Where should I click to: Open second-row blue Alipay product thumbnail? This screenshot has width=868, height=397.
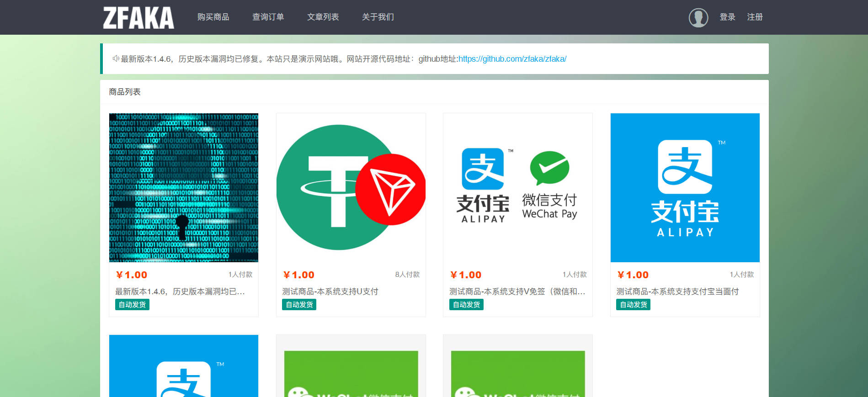tap(184, 366)
